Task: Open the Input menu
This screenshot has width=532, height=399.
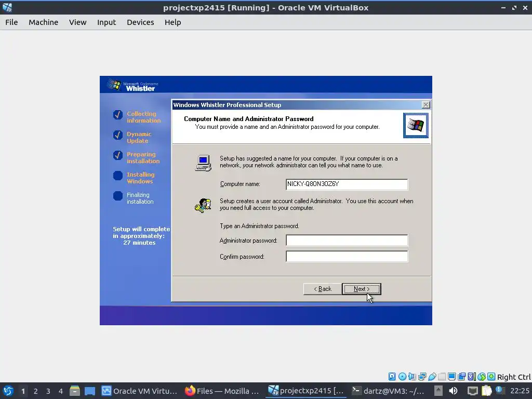Action: point(107,22)
